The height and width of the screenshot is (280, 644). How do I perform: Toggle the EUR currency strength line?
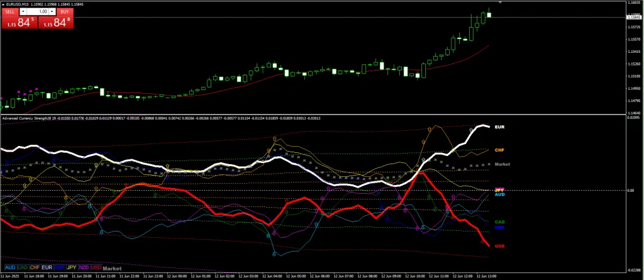(47, 267)
